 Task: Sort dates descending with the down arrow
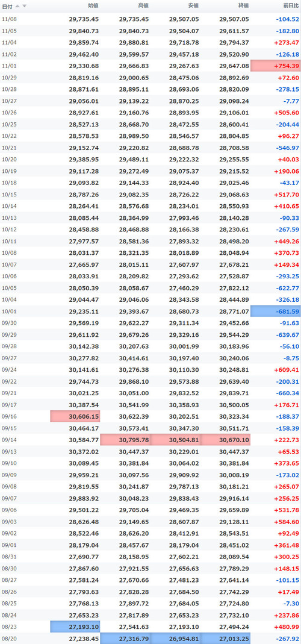point(24,6)
